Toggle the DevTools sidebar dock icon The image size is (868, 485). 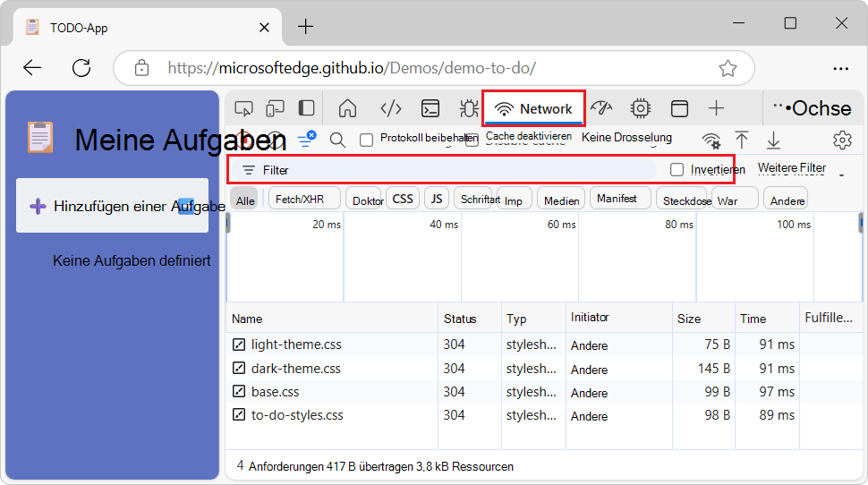tap(306, 108)
